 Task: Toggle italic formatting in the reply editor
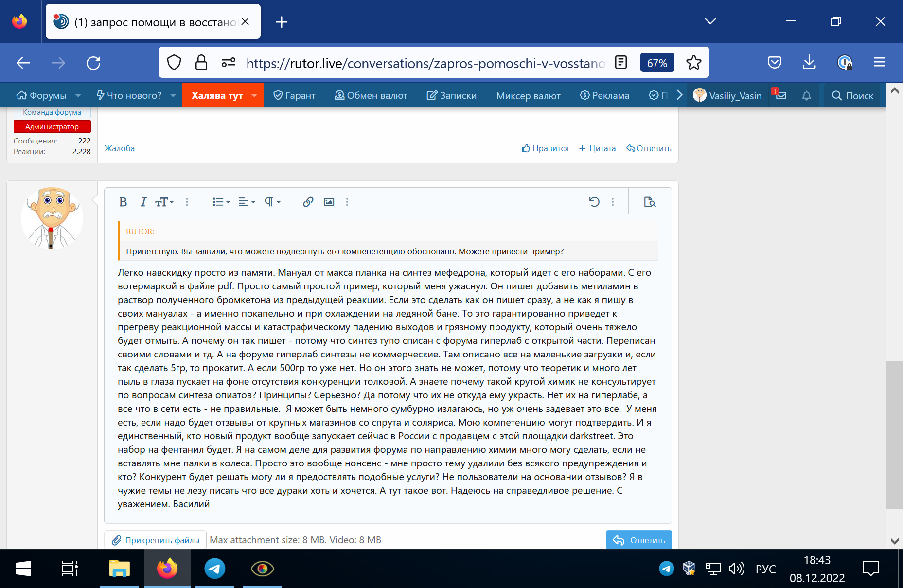coord(143,202)
